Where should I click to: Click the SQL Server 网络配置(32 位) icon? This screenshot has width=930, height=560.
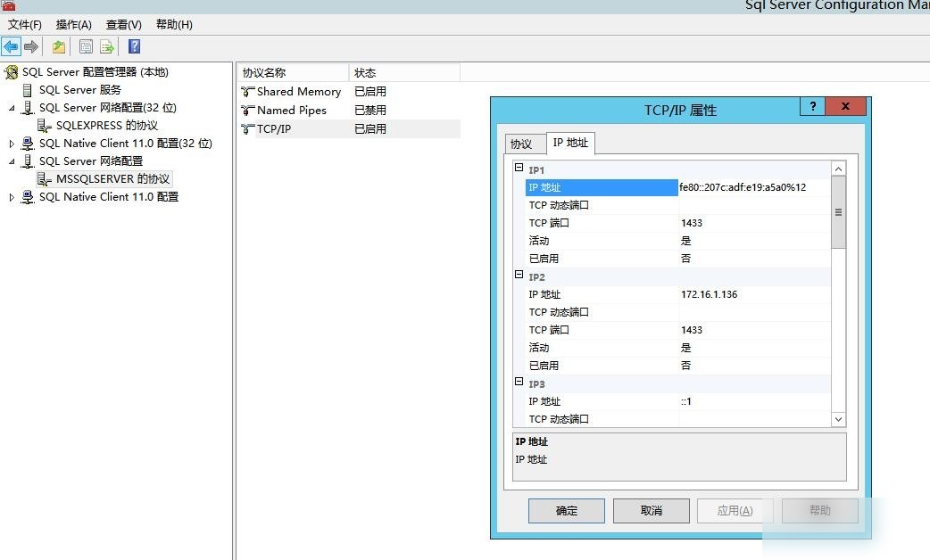28,108
